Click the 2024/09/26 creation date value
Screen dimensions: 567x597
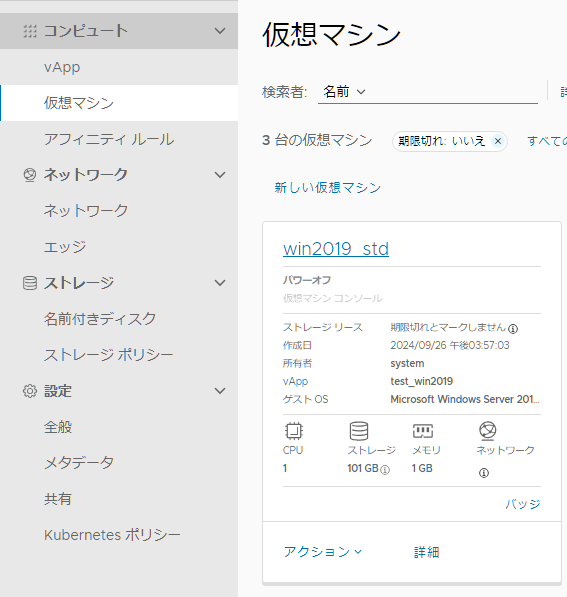click(450, 345)
